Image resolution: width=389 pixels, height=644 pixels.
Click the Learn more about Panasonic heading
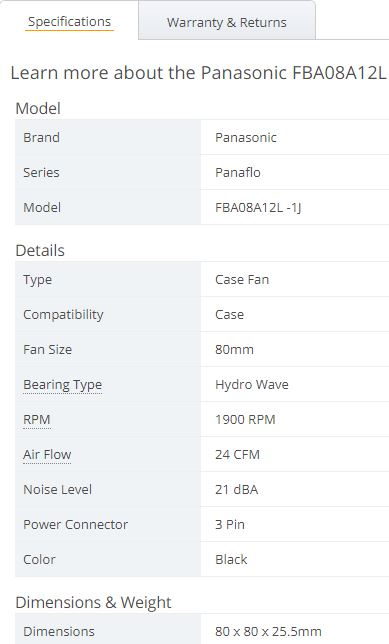198,73
